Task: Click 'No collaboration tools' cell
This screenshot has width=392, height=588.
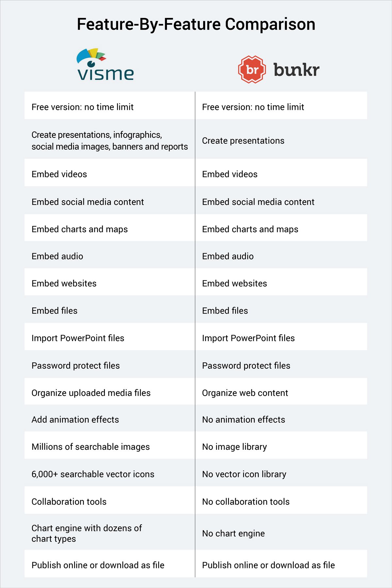Action: coord(281,500)
